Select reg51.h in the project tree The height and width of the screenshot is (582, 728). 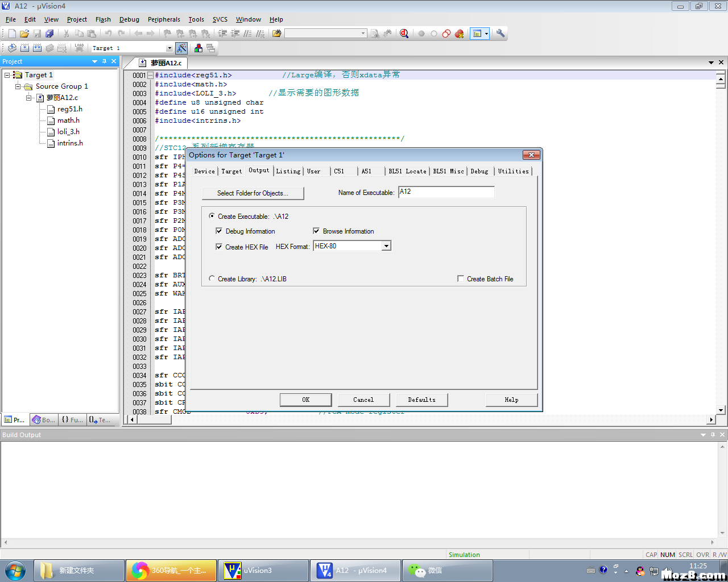coord(70,109)
